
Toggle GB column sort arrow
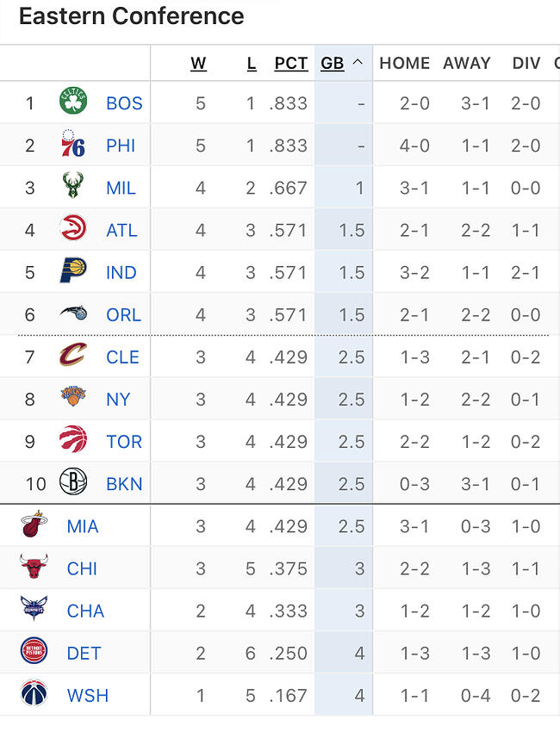(358, 63)
